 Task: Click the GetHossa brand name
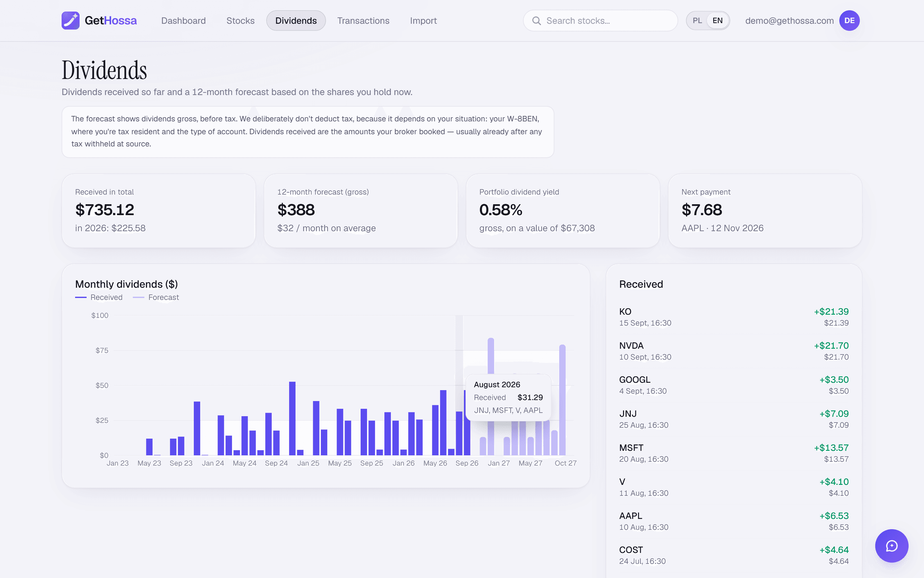[111, 21]
